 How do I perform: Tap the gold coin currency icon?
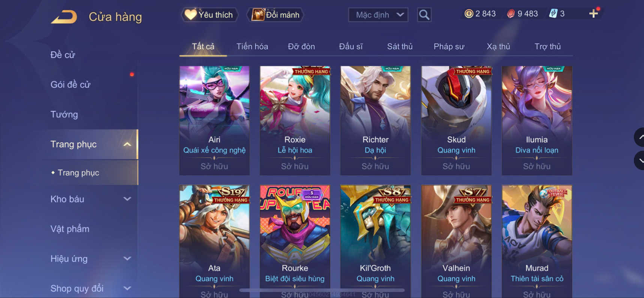(469, 14)
